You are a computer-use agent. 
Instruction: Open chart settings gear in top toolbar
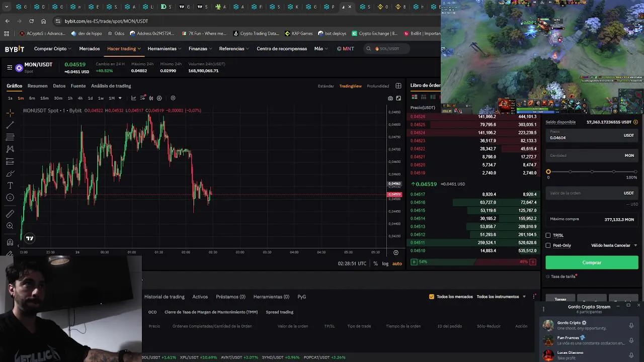click(x=159, y=98)
